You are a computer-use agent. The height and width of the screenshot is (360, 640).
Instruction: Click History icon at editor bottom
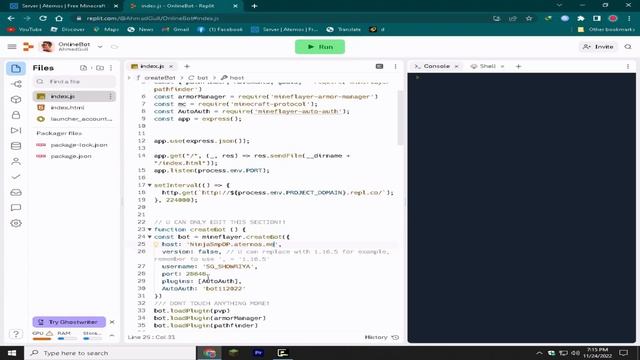click(x=395, y=337)
